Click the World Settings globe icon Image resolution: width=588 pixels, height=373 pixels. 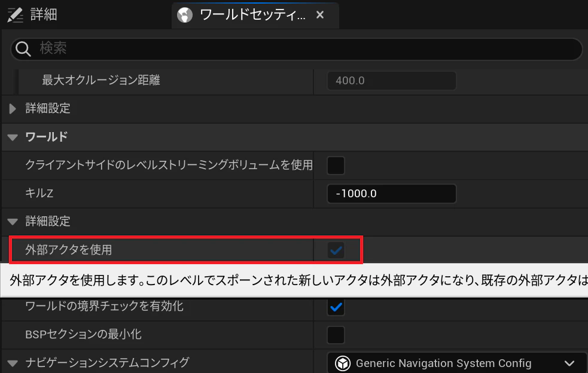pyautogui.click(x=185, y=16)
